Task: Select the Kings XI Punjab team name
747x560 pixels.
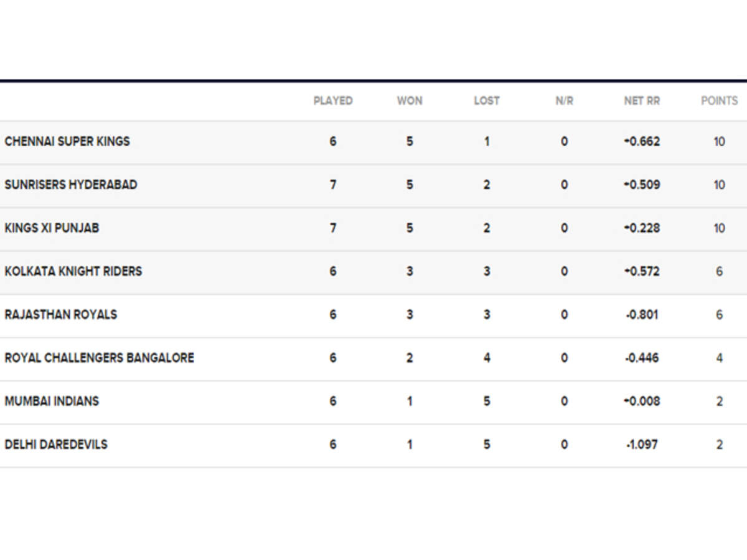Action: (x=52, y=228)
